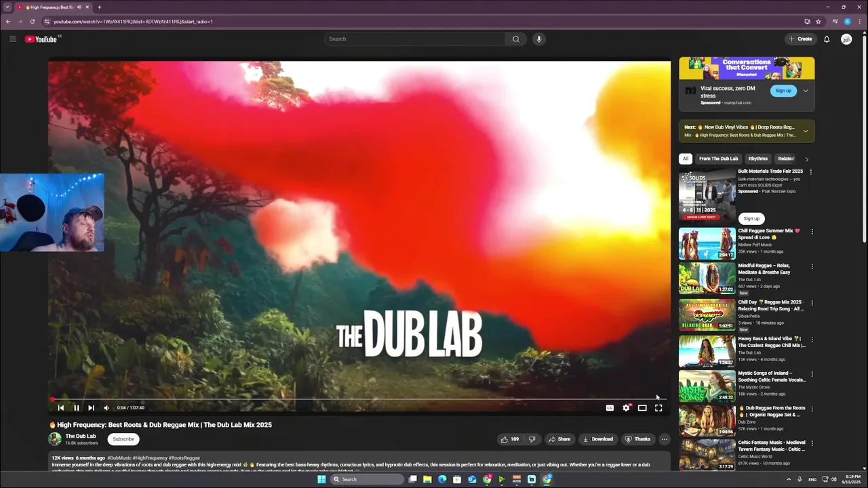868x488 pixels.
Task: Open the Windows Start menu
Action: [x=321, y=479]
